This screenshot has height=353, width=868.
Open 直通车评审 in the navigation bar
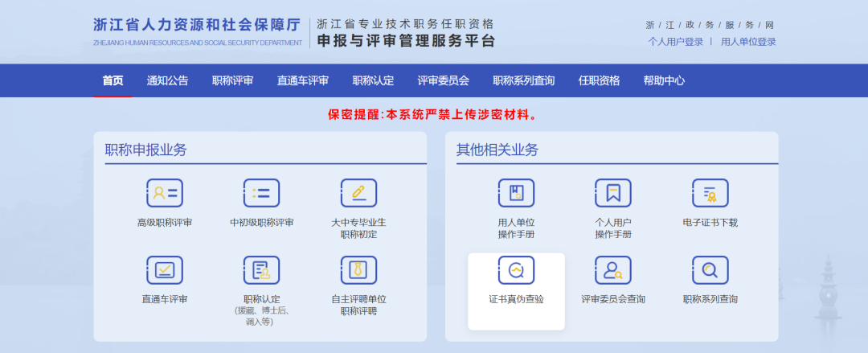tap(303, 80)
